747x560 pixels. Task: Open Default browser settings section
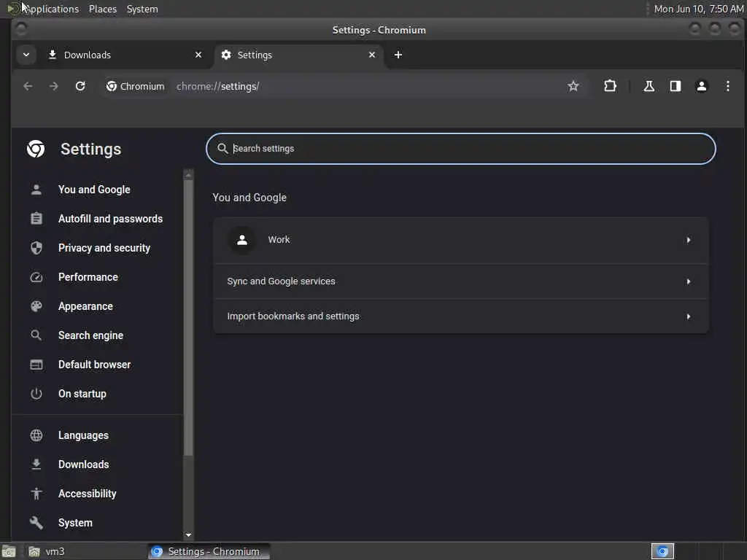click(94, 365)
